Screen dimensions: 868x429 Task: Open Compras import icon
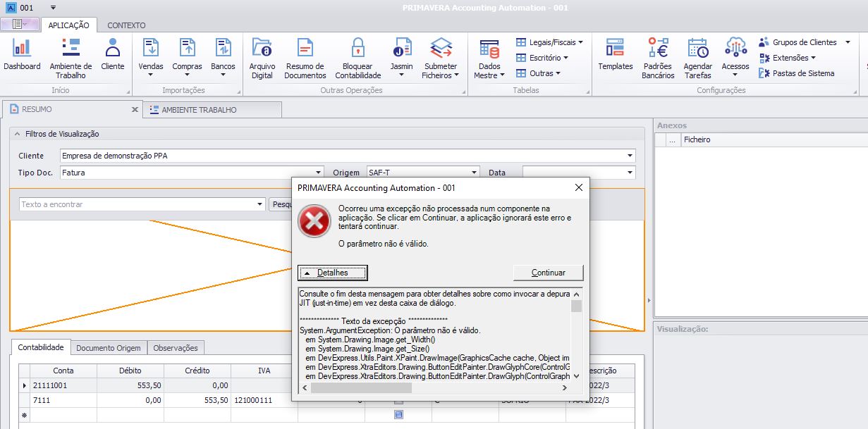tap(187, 58)
